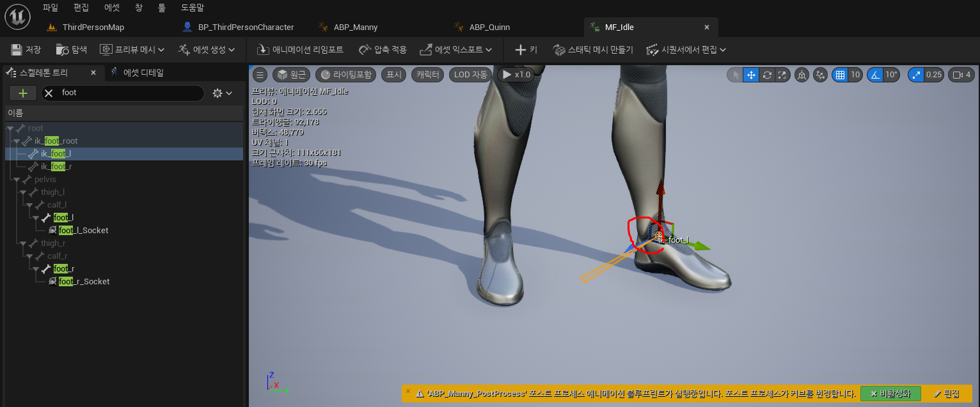The image size is (980, 407).
Task: Close the MF_Idle tab
Action: point(707,27)
